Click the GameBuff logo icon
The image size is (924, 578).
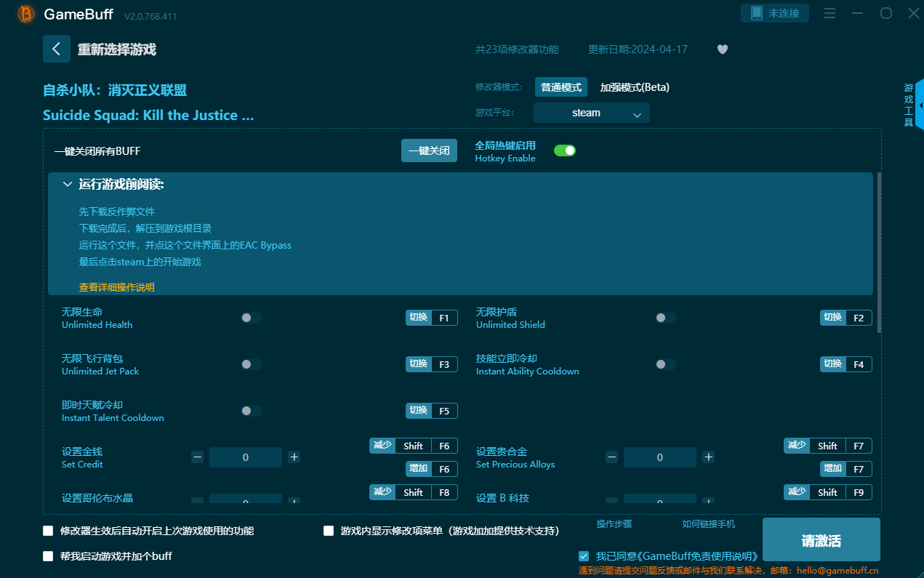(x=26, y=14)
